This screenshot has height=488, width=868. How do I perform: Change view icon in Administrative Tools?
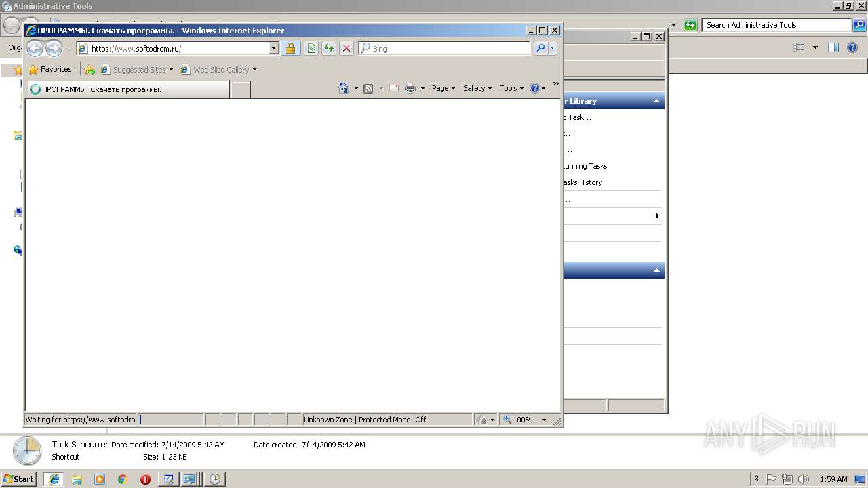799,47
